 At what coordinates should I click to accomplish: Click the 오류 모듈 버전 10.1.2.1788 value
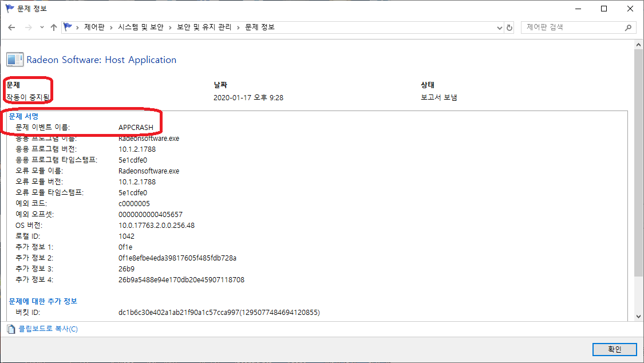tap(137, 182)
